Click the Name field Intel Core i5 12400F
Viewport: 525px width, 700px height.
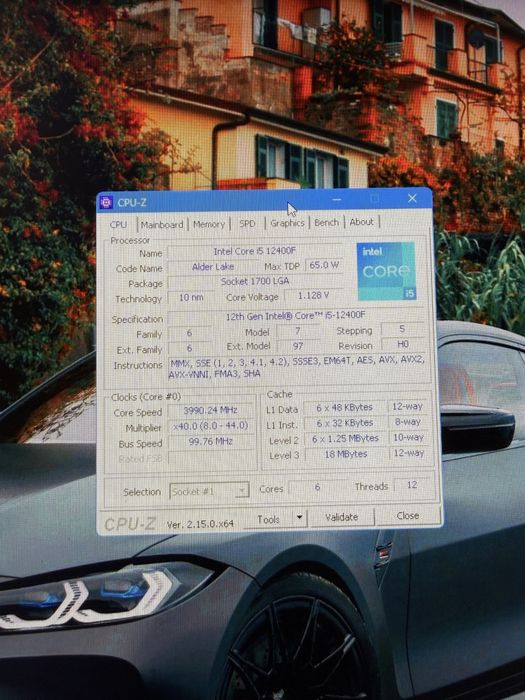tap(255, 251)
